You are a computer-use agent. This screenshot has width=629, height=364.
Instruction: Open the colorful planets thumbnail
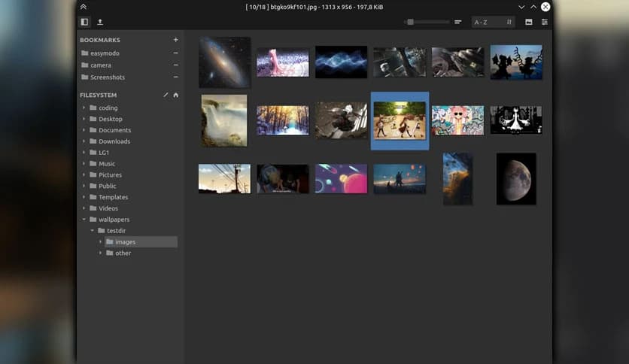(341, 178)
